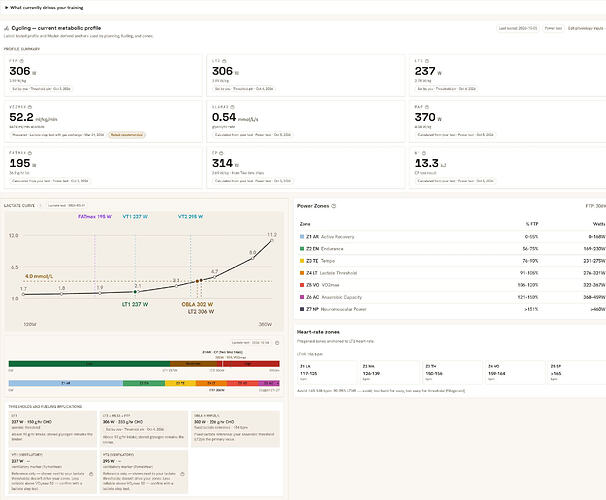This screenshot has height=500, width=606.
Task: Click the Lactate test date pill above zone bars
Action: click(250, 343)
